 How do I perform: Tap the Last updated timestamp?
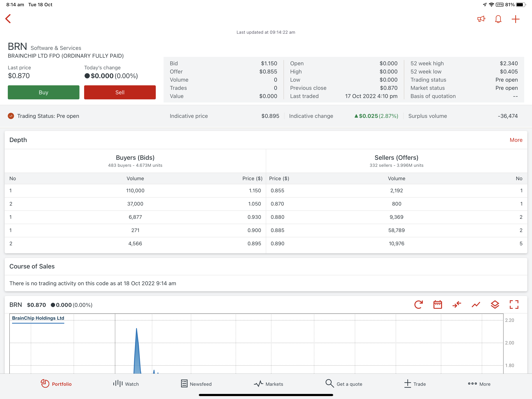pos(266,32)
